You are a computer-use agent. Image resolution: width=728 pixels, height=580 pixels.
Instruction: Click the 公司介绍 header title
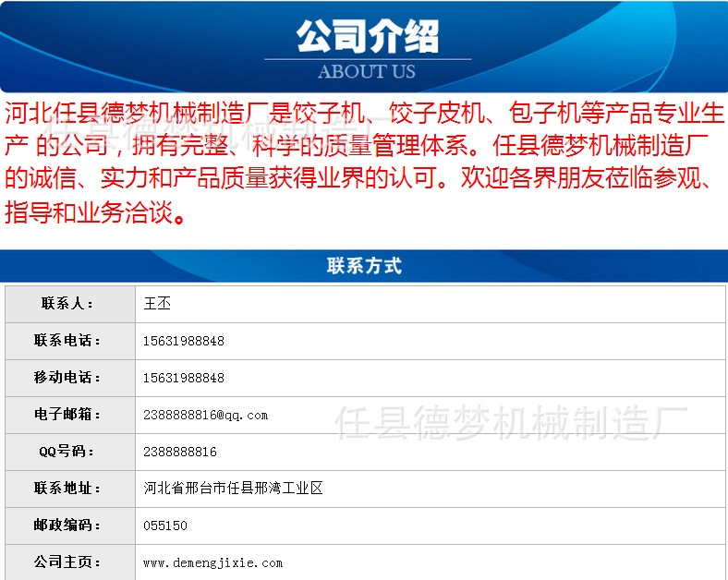(x=368, y=36)
